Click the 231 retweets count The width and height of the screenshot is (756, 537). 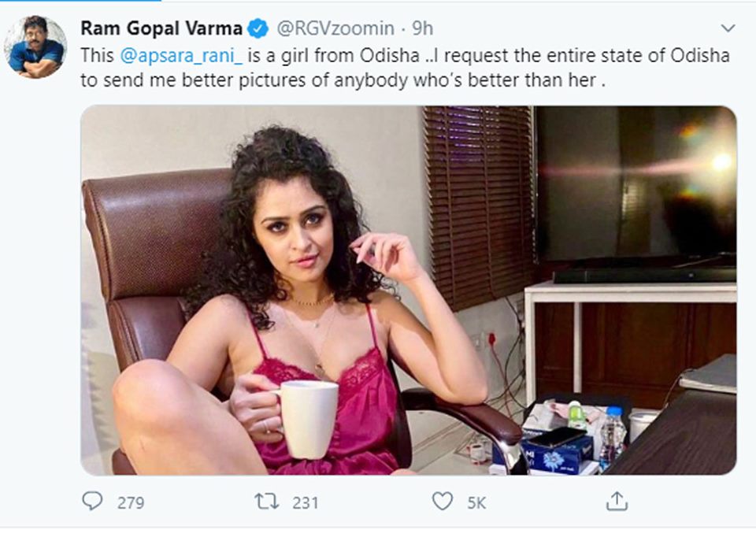pyautogui.click(x=305, y=502)
